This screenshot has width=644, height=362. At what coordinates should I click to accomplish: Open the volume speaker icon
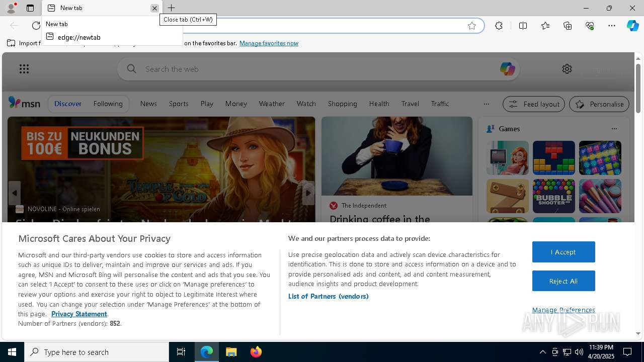(x=579, y=352)
